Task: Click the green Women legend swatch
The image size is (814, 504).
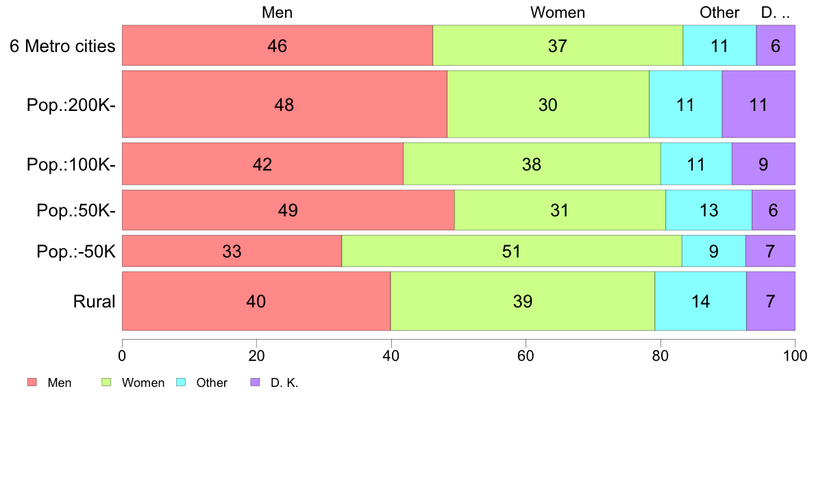Action: [106, 383]
